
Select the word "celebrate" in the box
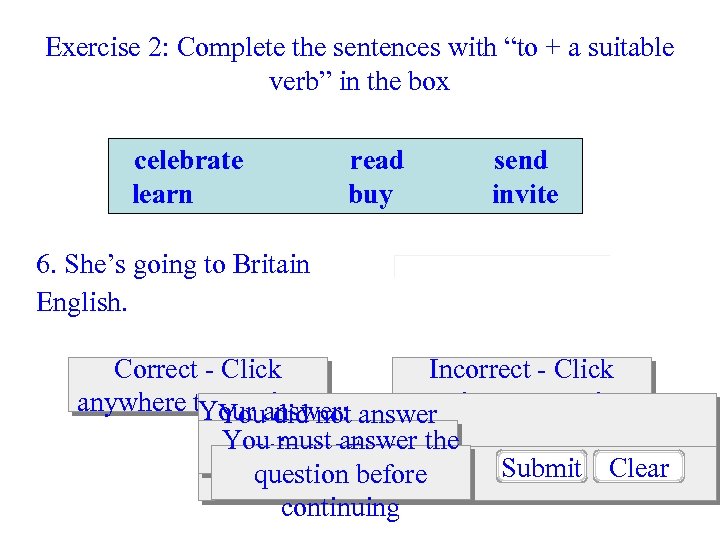coord(189,161)
